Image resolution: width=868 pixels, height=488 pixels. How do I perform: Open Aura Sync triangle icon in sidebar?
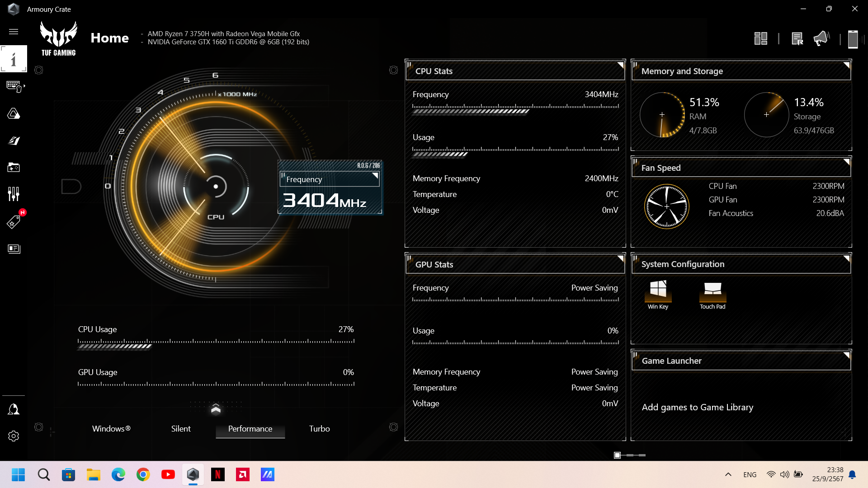(x=14, y=113)
